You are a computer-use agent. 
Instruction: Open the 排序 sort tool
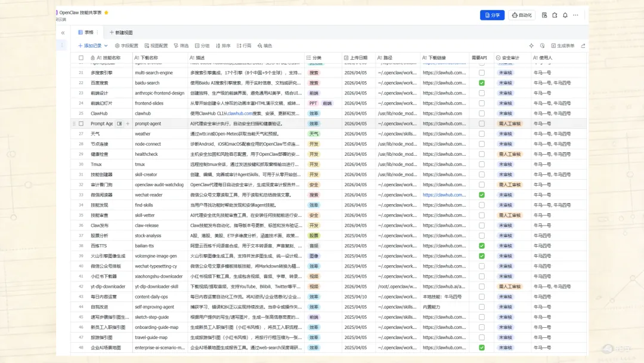[x=223, y=45]
